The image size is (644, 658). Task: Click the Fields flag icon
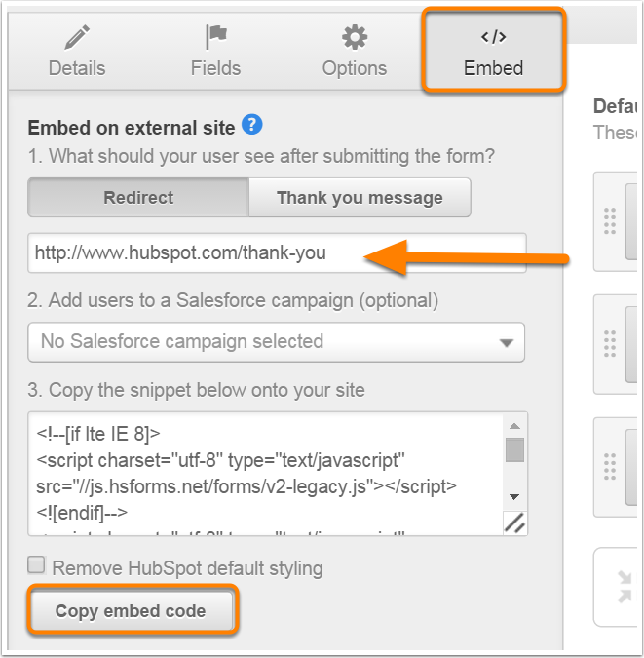(216, 37)
